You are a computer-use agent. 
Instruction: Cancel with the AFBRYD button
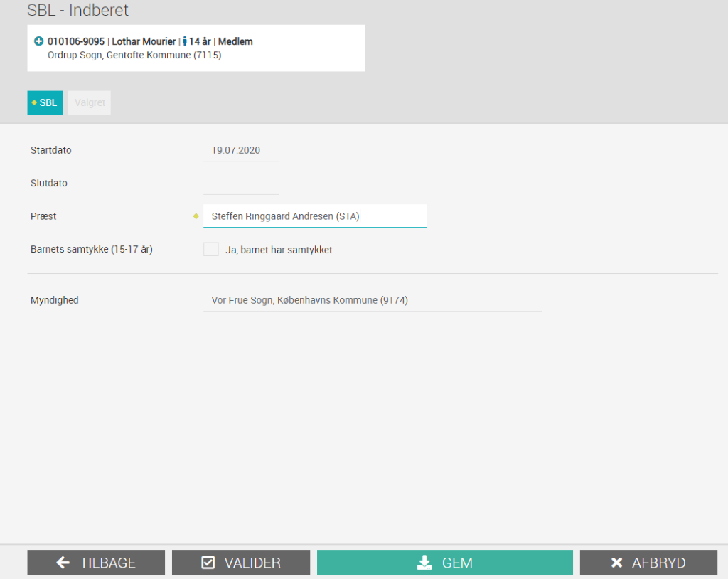click(648, 562)
